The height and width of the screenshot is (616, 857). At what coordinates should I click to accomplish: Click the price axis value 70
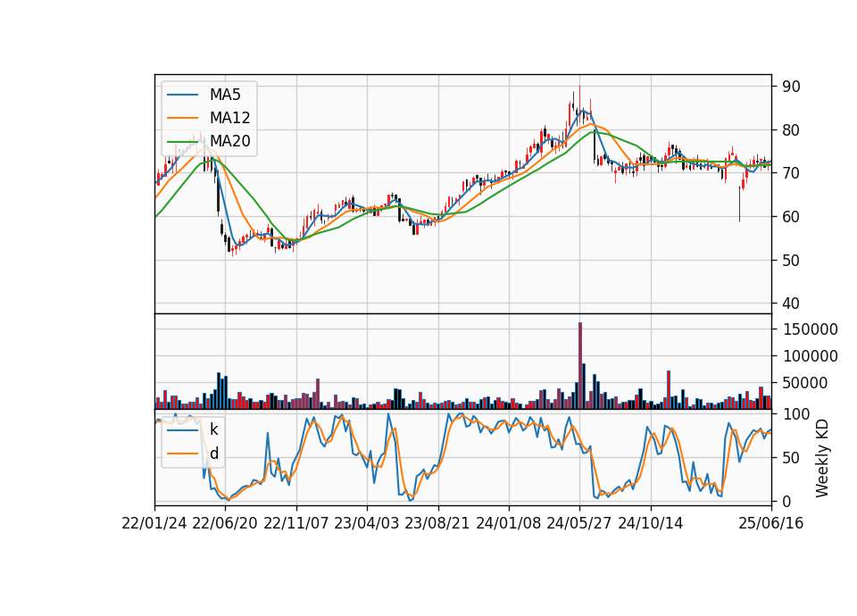[791, 173]
